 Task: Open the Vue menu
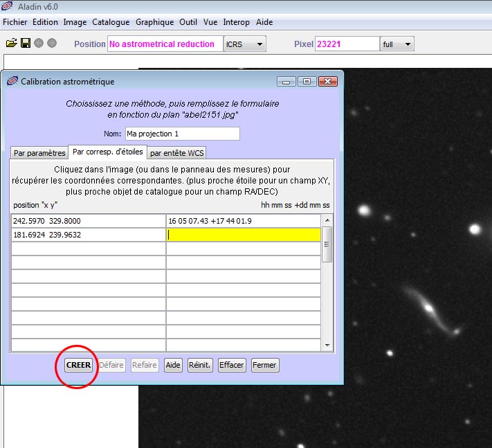(210, 22)
